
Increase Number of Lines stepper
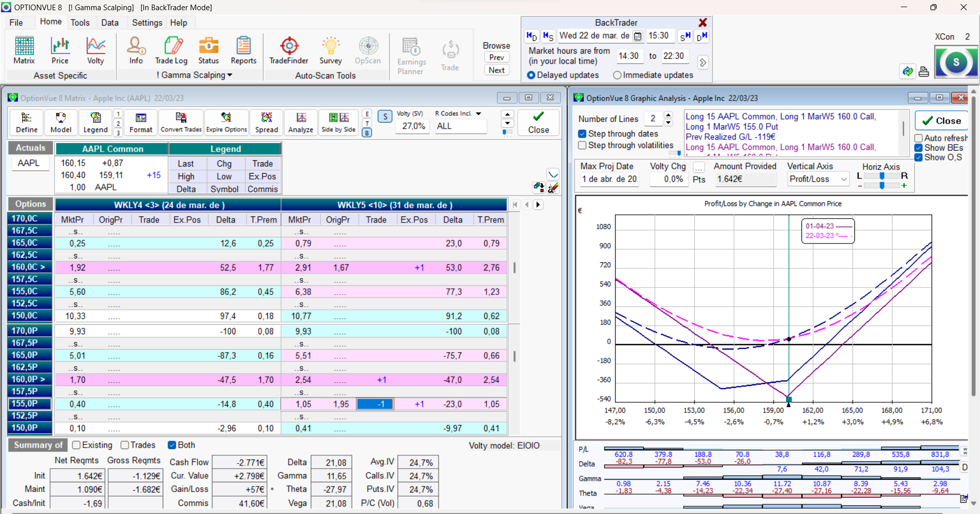click(669, 115)
